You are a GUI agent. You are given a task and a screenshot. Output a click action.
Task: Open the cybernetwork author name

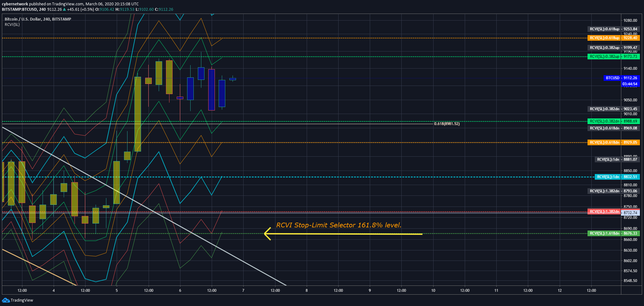point(15,4)
